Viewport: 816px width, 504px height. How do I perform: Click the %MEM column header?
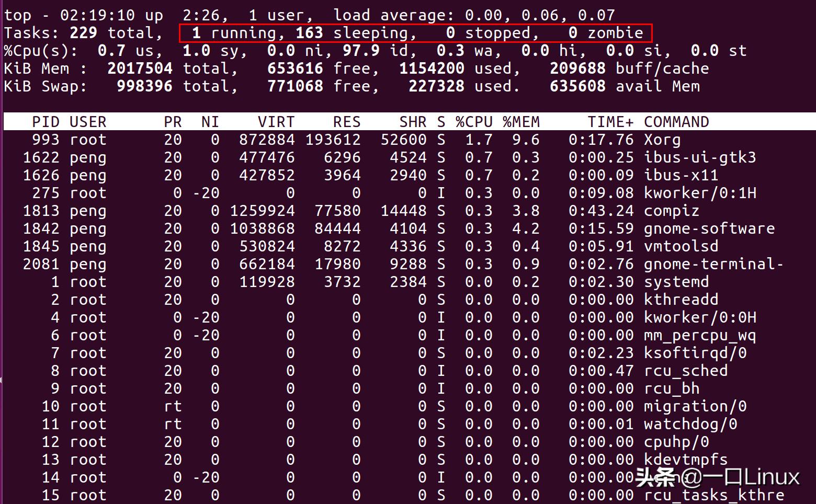520,122
